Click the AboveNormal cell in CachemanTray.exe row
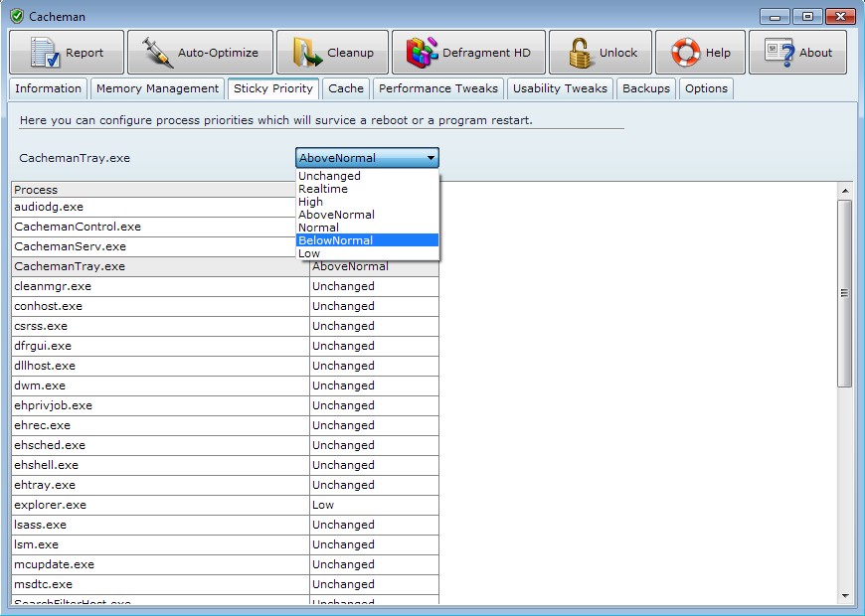Image resolution: width=865 pixels, height=616 pixels. click(374, 267)
